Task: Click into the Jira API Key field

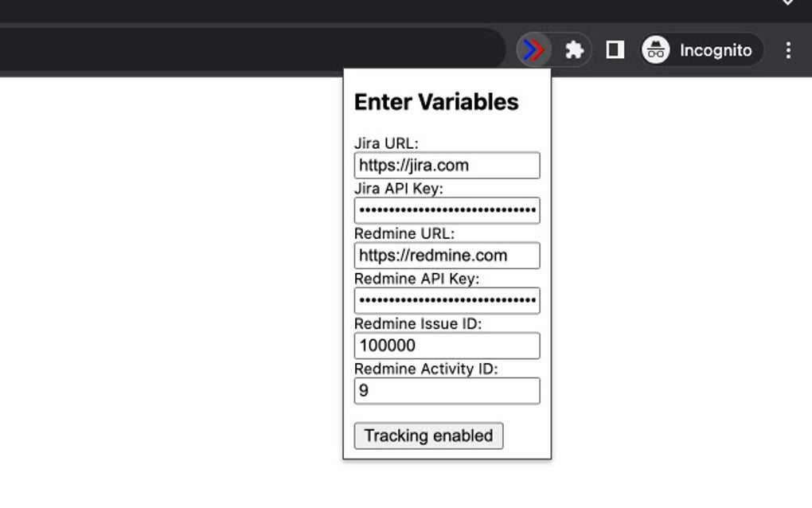Action: (447, 210)
